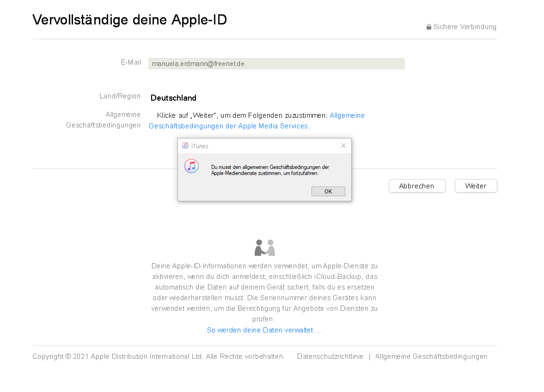Click the handshake privacy icon

click(x=265, y=247)
